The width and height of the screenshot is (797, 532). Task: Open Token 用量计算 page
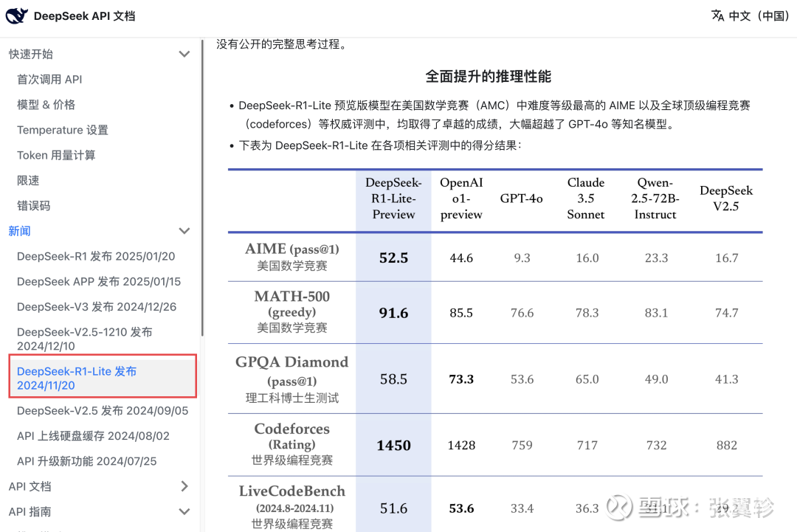(x=56, y=155)
